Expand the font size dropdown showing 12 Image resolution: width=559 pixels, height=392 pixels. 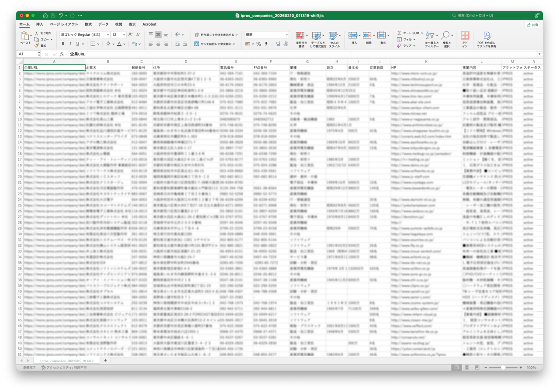[124, 34]
